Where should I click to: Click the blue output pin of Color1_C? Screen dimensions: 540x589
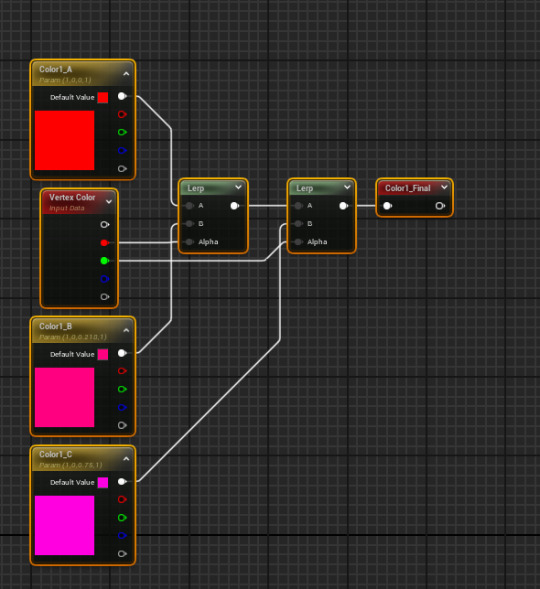[x=122, y=535]
